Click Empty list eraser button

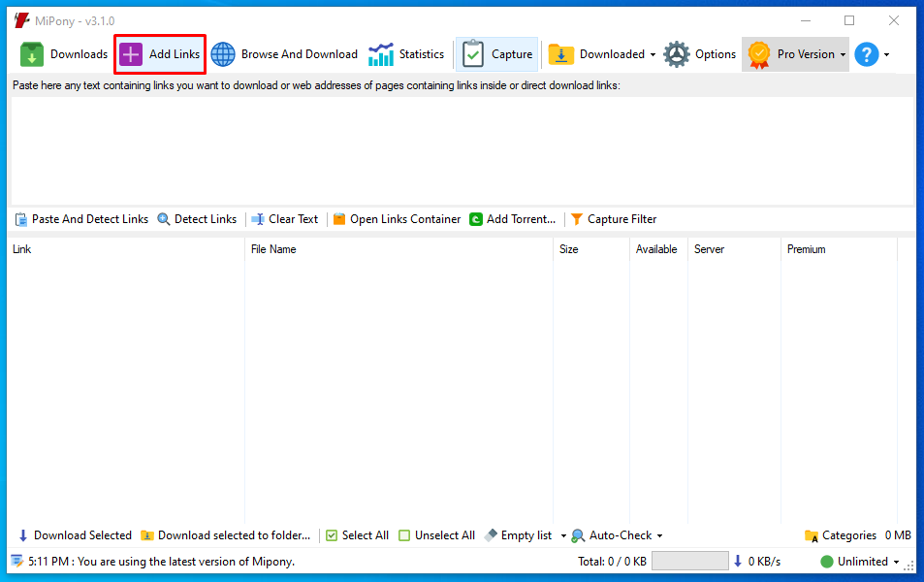(519, 535)
